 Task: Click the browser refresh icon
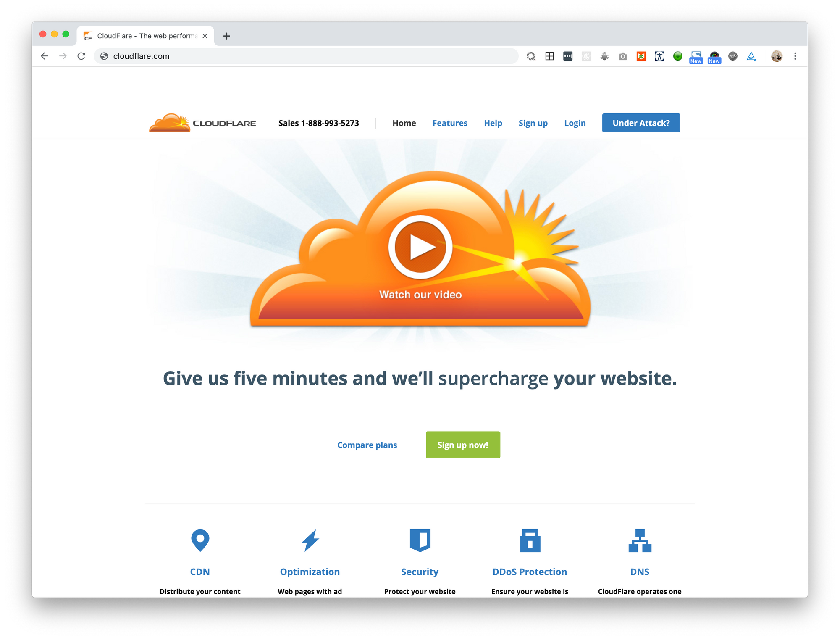pos(81,56)
